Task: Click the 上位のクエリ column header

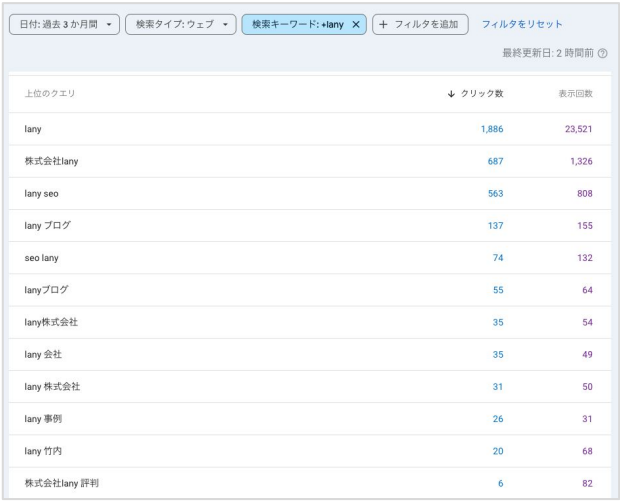Action: tap(50, 94)
